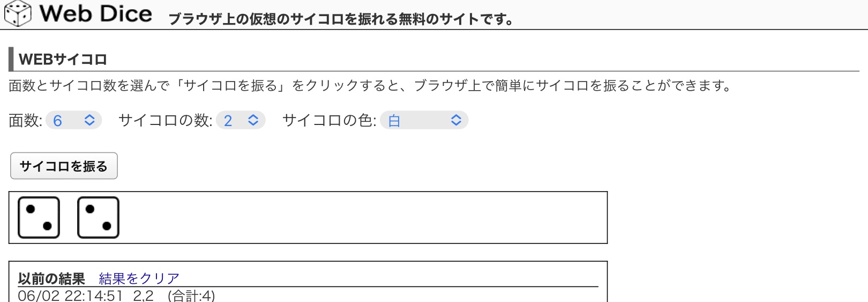
Task: Click the 面数 field label
Action: click(x=25, y=121)
